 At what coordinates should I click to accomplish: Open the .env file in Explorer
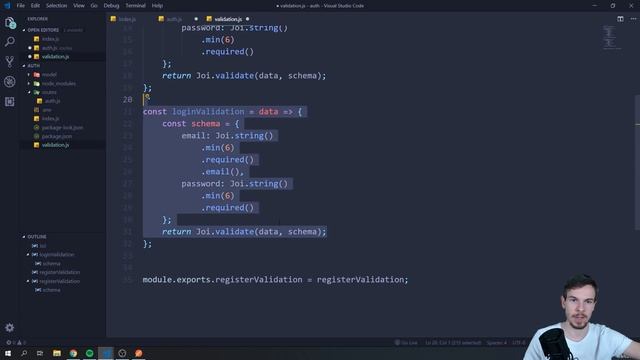click(47, 110)
